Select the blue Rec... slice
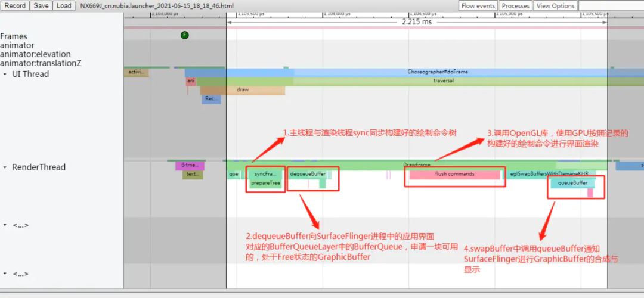The width and height of the screenshot is (644, 298). (x=211, y=99)
